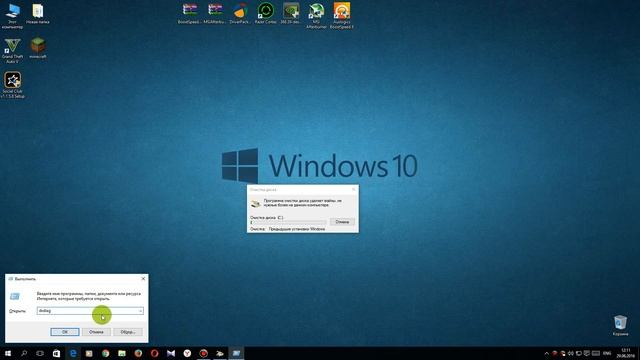Launch Yandex browser from taskbar
Screen dimensions: 640x360
tap(187, 353)
